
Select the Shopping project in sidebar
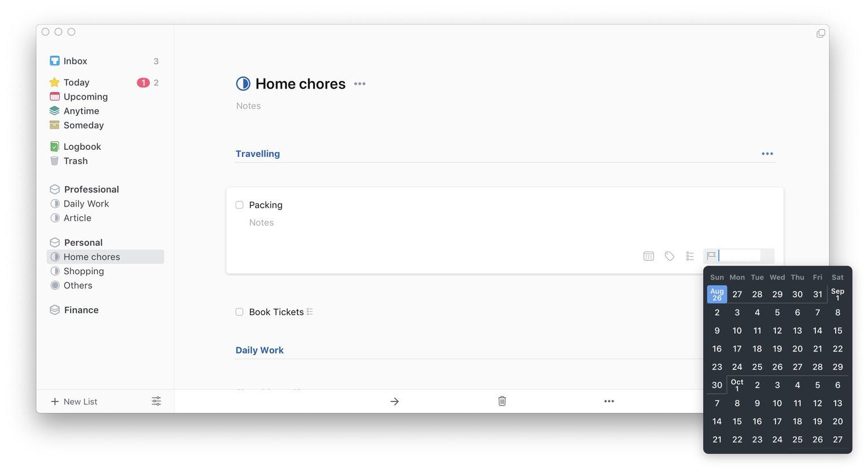(x=83, y=271)
